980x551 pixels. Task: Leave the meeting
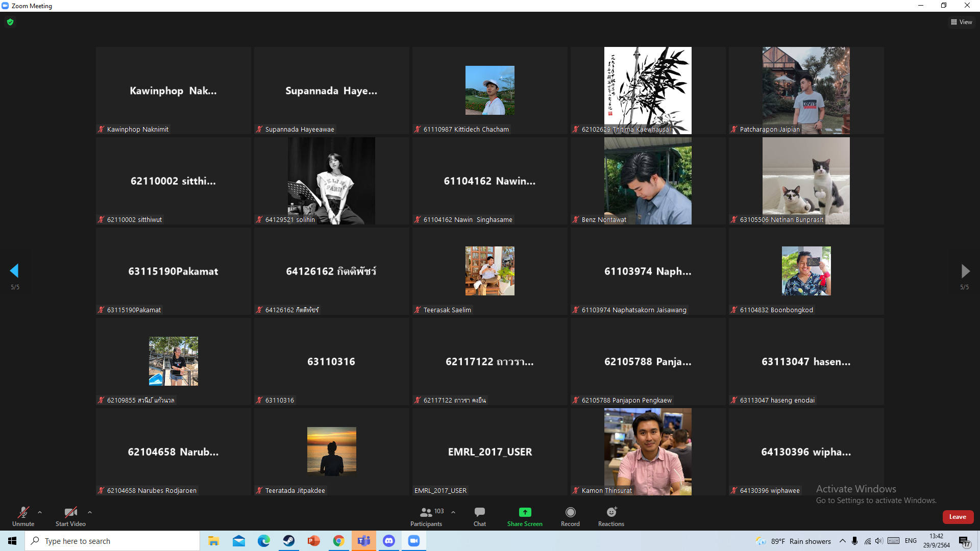coord(958,517)
